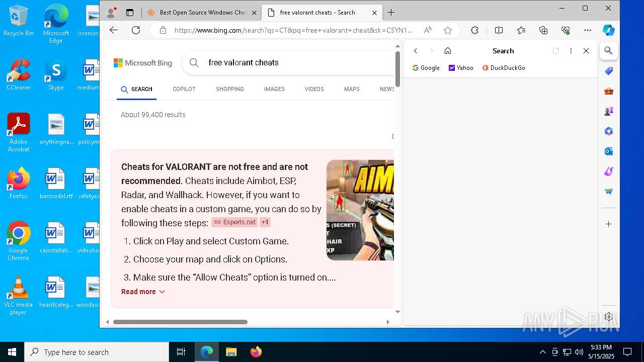Open the aimbot thumbnail image
Screen dimensions: 644x362
pyautogui.click(x=360, y=210)
